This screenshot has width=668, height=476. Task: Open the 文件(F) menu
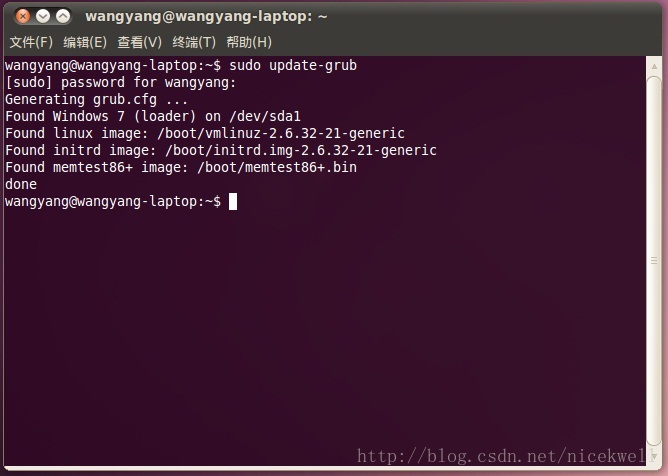point(31,42)
